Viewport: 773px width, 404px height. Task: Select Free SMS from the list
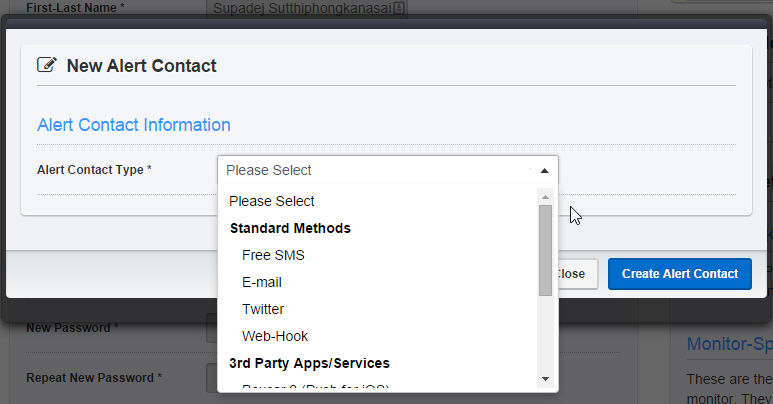coord(273,255)
